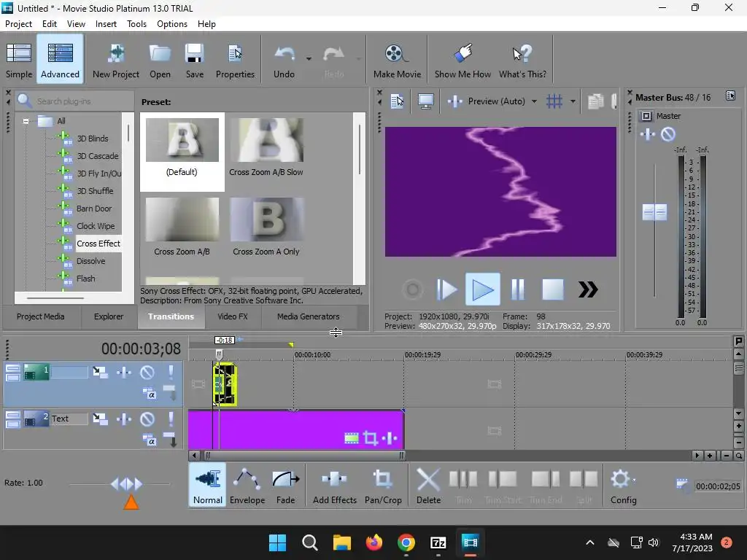This screenshot has width=747, height=560.
Task: Open the overlays grid dropdown arrow
Action: (573, 101)
